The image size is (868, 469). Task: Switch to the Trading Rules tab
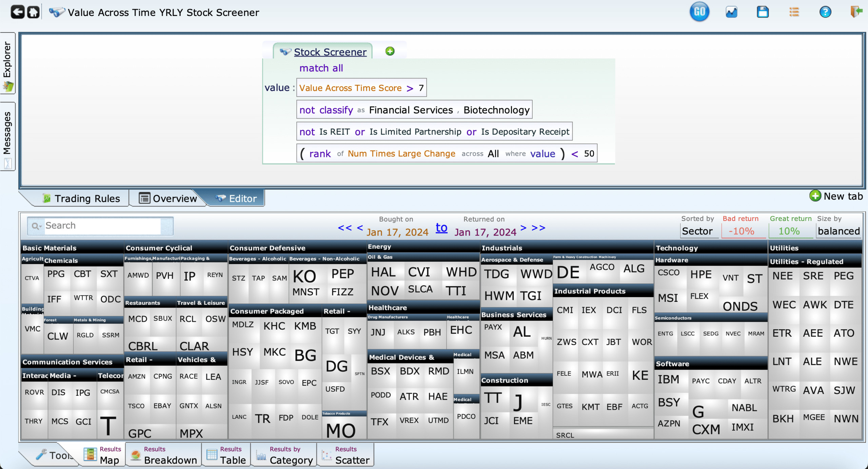[x=81, y=198]
